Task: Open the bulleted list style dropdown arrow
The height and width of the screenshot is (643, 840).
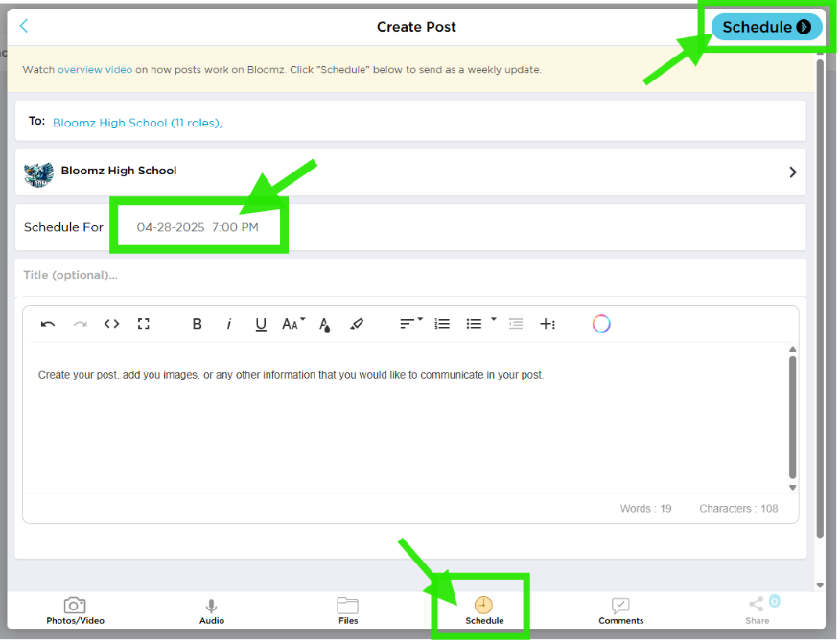Action: click(494, 320)
